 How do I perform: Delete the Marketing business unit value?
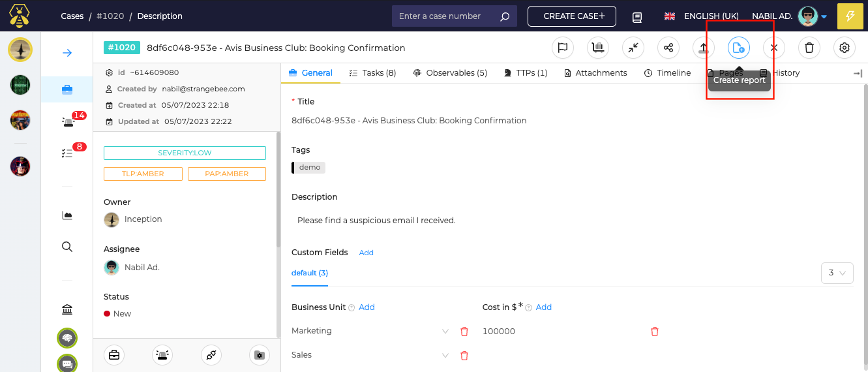pyautogui.click(x=464, y=332)
